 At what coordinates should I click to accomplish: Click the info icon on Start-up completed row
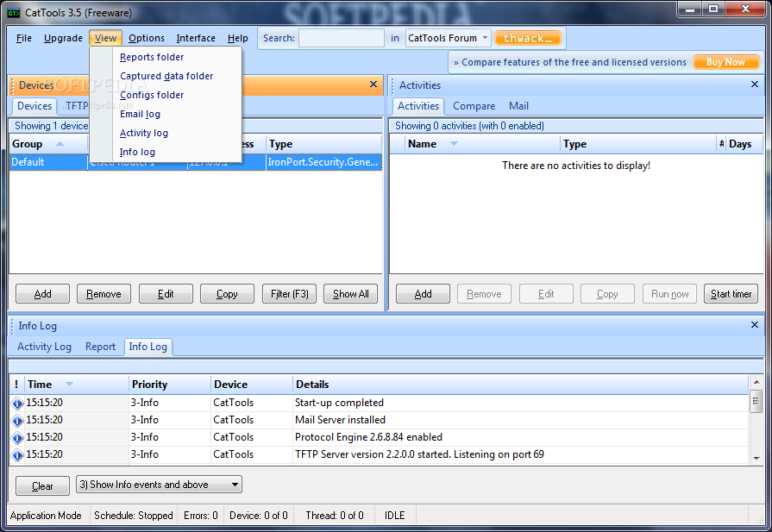point(17,404)
